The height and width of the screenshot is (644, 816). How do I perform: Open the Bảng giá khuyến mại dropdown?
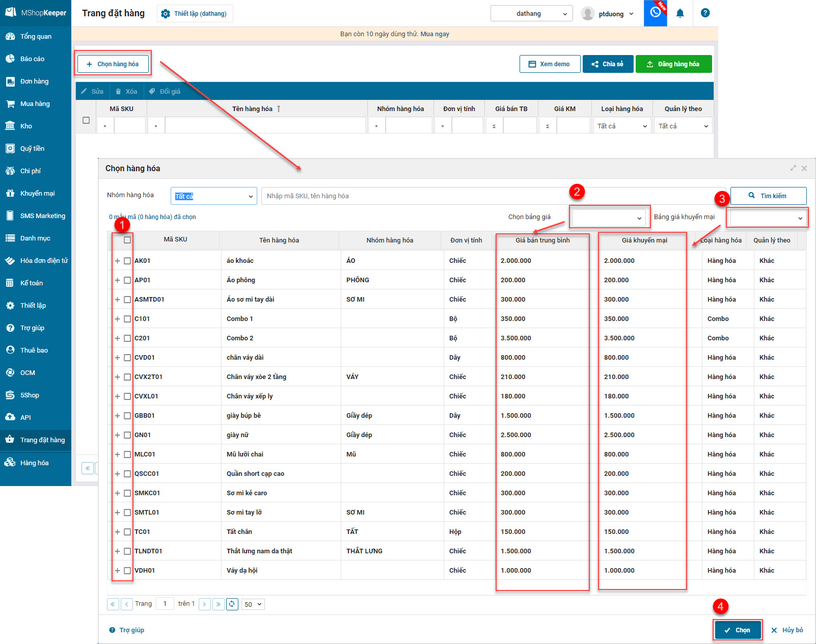[x=768, y=218]
